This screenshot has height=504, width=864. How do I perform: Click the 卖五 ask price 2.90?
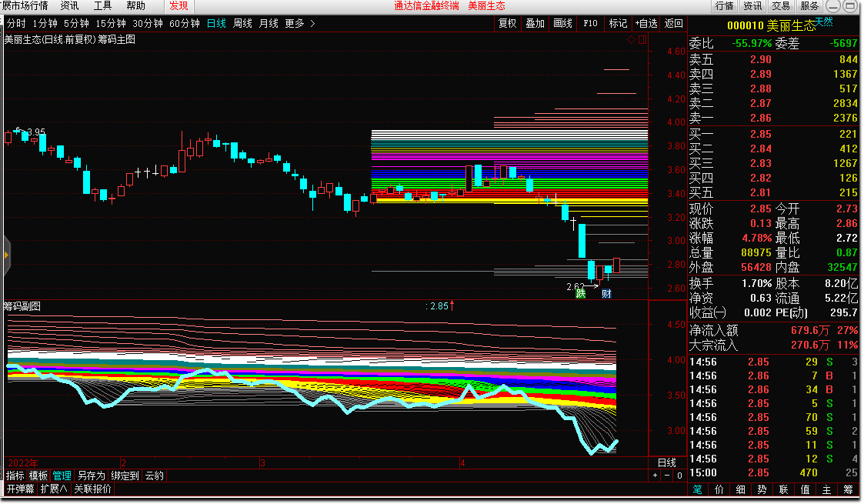coord(760,59)
